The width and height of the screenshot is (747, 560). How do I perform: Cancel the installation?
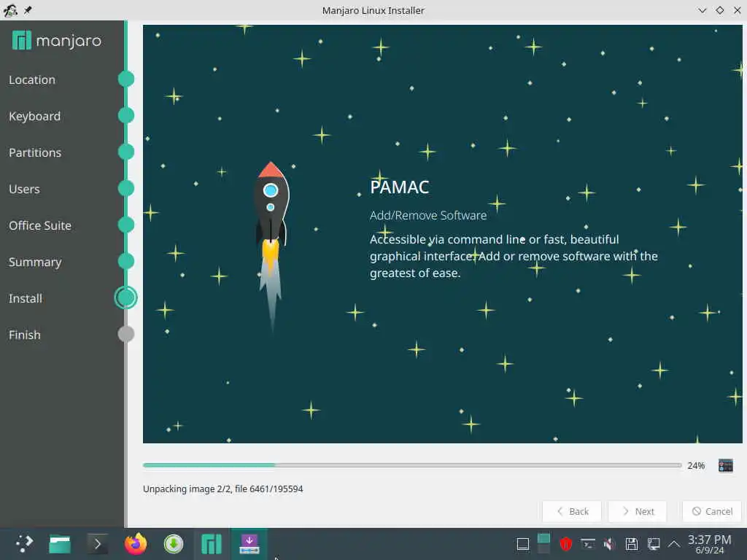point(712,511)
